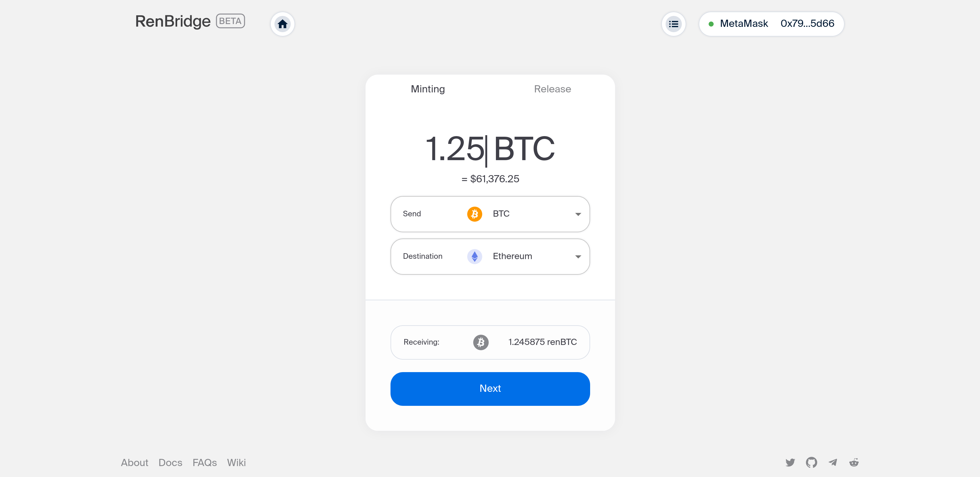Open the MetaMask wallet account button
The width and height of the screenshot is (980, 477).
pyautogui.click(x=771, y=24)
